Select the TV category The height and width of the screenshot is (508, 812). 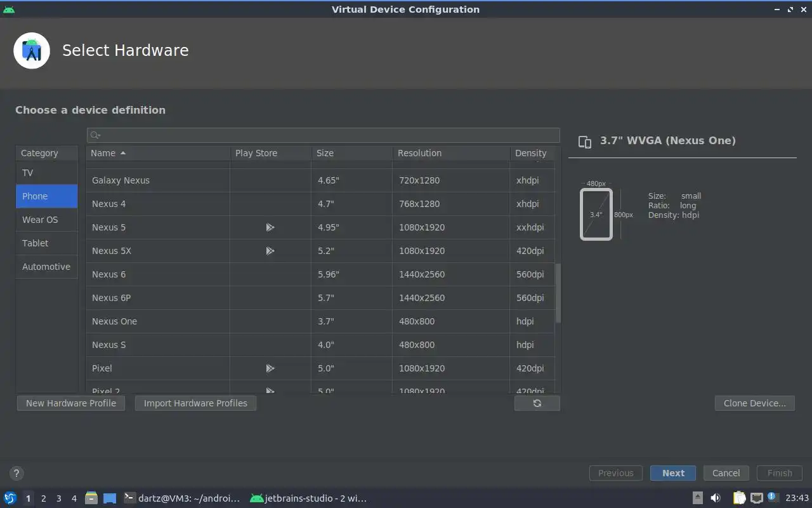(46, 173)
